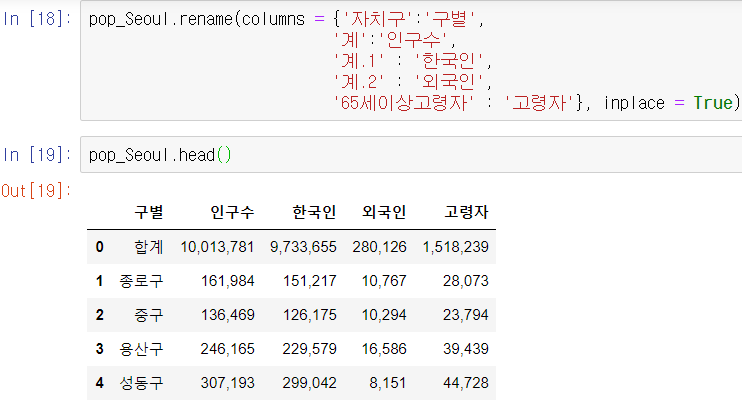
Task: Click the 고령자 column header
Action: click(466, 212)
